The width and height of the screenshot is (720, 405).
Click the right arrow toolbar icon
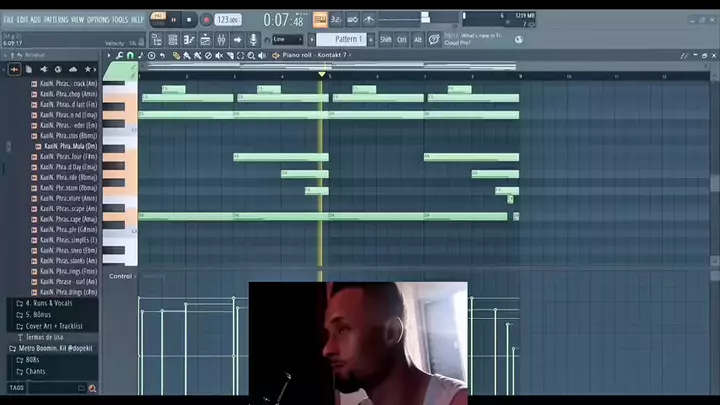click(x=237, y=40)
